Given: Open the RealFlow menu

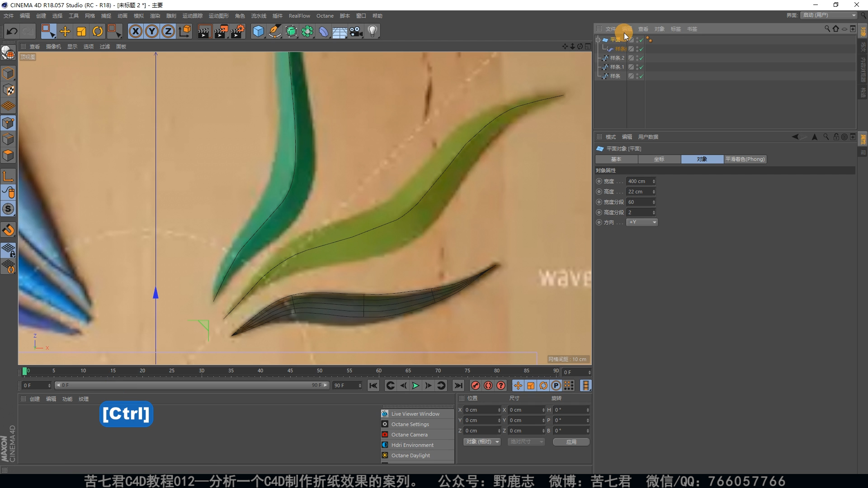Looking at the screenshot, I should tap(299, 16).
